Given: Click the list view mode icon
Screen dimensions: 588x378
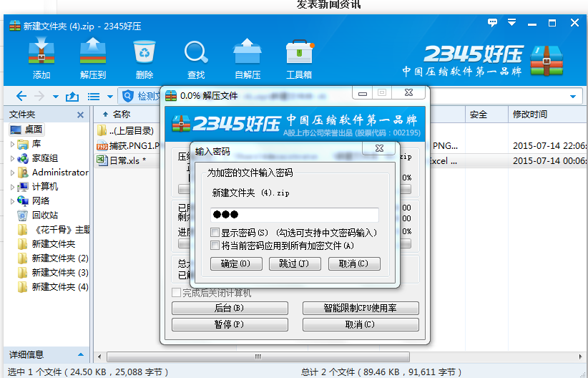Looking at the screenshot, I should tap(94, 97).
